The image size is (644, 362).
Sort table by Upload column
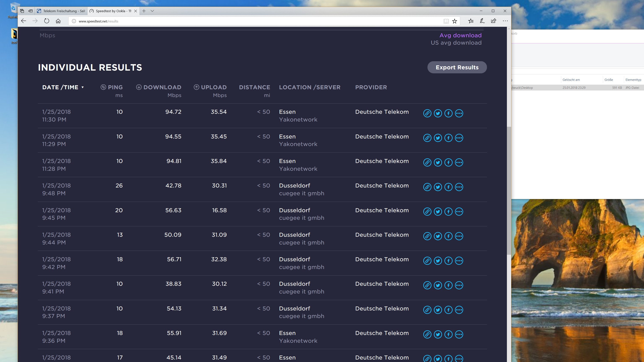210,87
